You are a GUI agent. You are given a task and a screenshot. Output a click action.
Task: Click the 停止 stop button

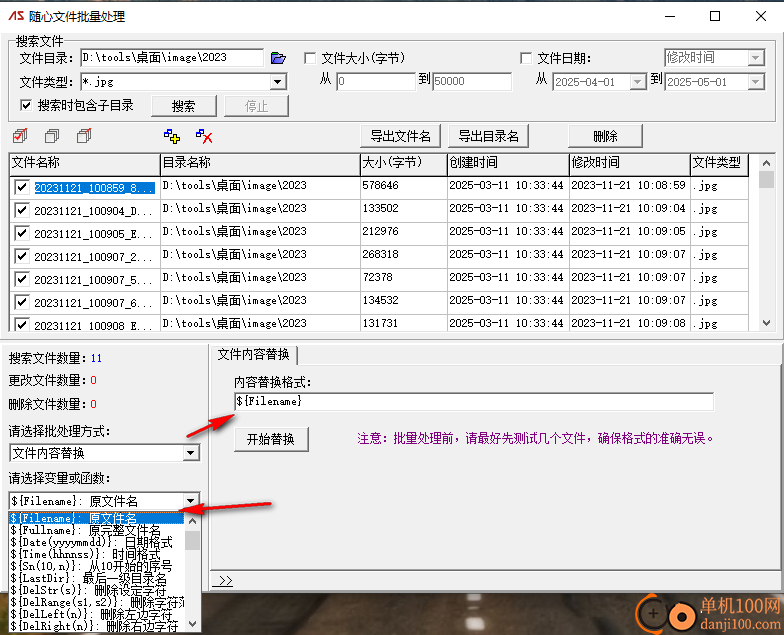coord(256,106)
